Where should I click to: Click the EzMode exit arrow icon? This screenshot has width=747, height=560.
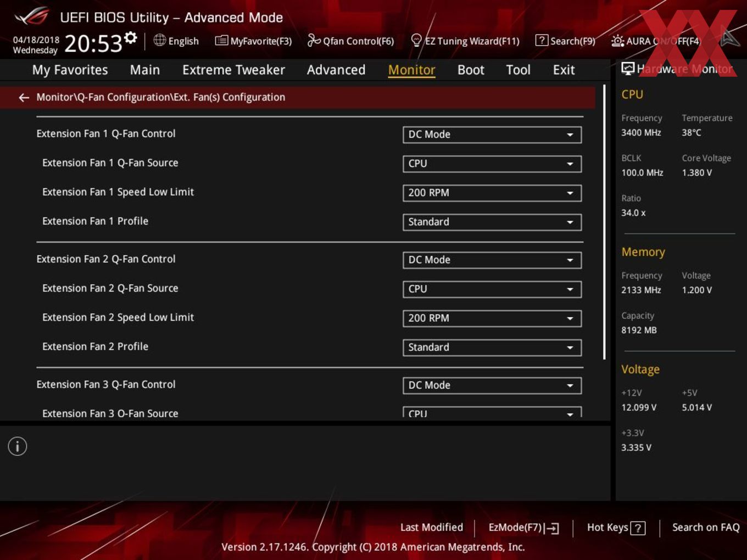click(x=553, y=528)
